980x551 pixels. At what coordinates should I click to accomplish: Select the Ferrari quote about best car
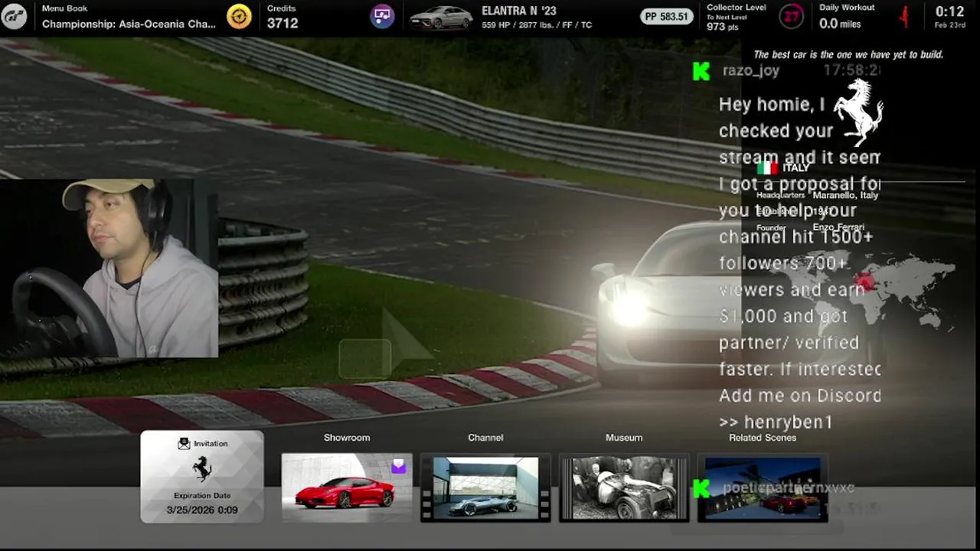(848, 54)
